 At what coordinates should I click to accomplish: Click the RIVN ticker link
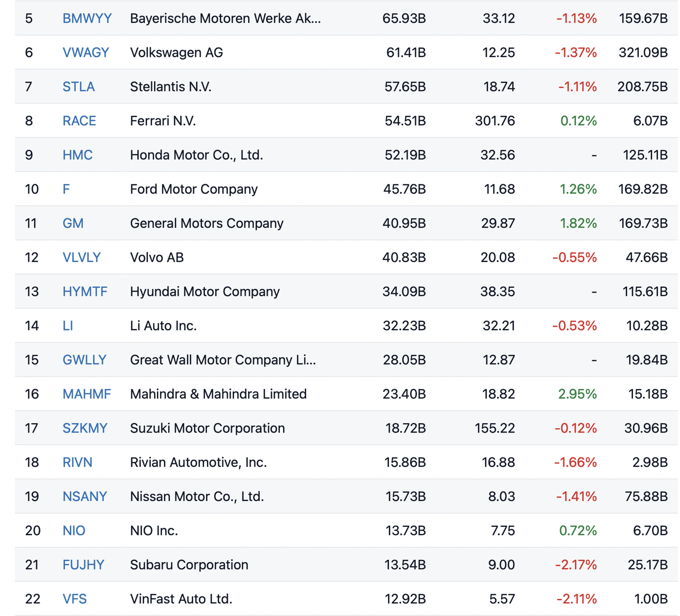point(77,462)
